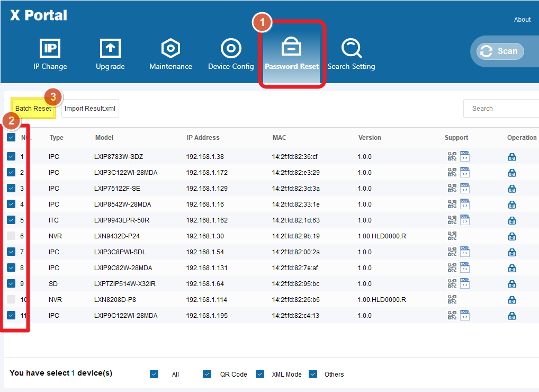Click the Scan refresh button
The width and height of the screenshot is (539, 392).
point(500,51)
